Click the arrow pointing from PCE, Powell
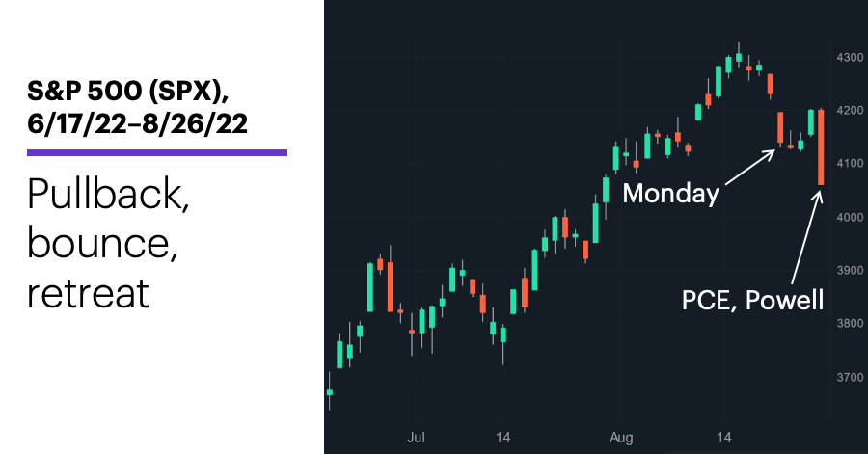The width and height of the screenshot is (868, 454). [x=807, y=237]
